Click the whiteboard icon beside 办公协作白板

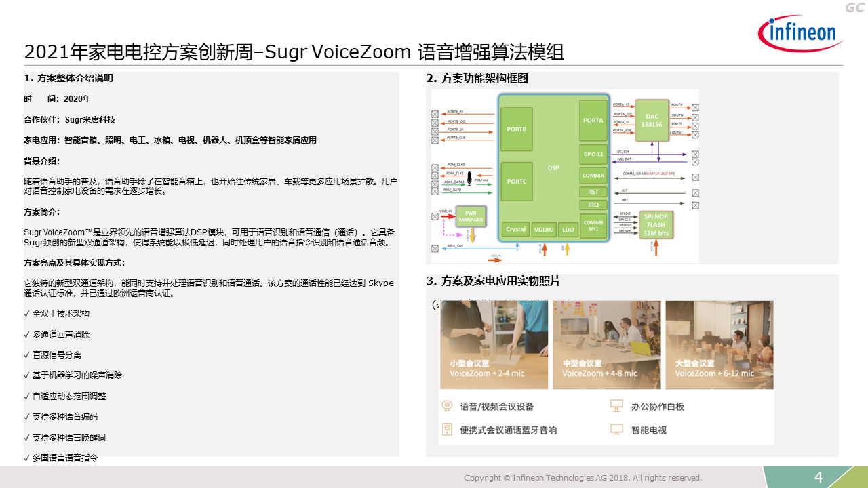[616, 406]
